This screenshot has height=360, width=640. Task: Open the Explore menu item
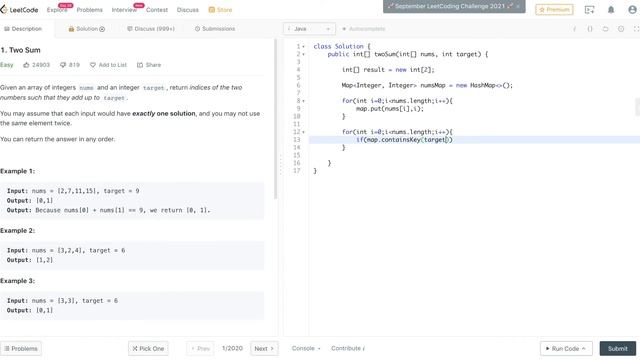(x=57, y=9)
